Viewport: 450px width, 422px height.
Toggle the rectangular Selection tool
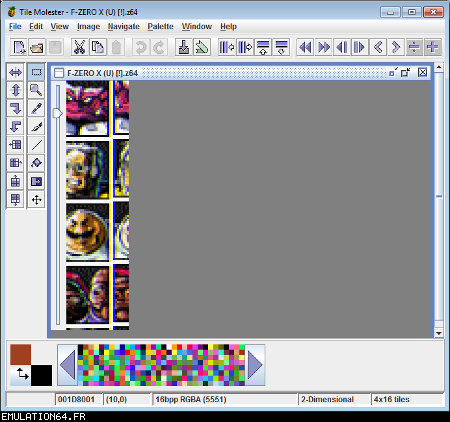pyautogui.click(x=36, y=72)
